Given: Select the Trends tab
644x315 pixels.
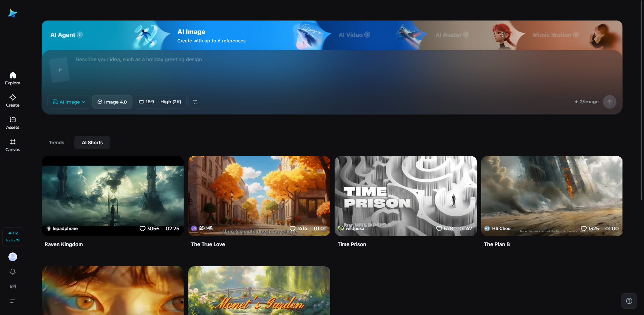Looking at the screenshot, I should pyautogui.click(x=56, y=142).
